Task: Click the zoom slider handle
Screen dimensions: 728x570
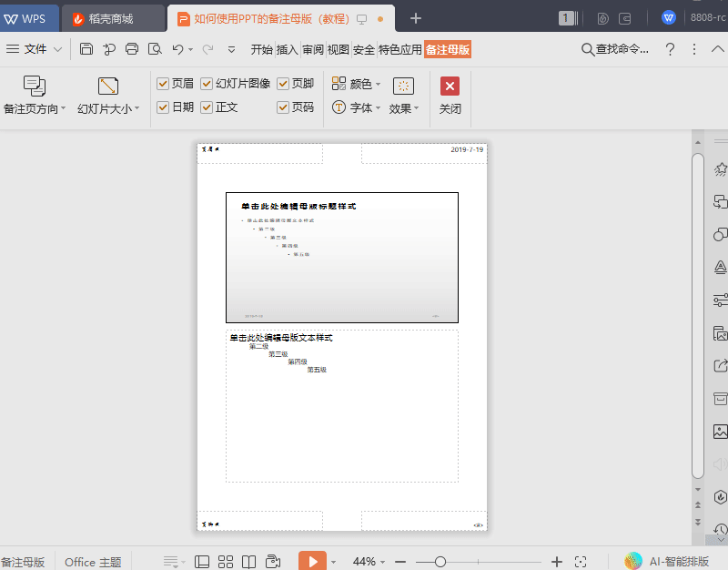Action: [x=440, y=562]
